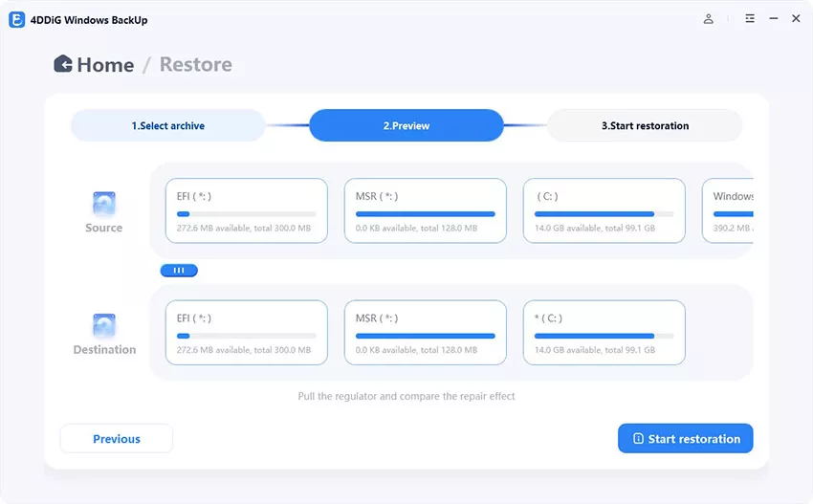This screenshot has height=504, width=813.
Task: Click the Previous button
Action: coord(117,439)
